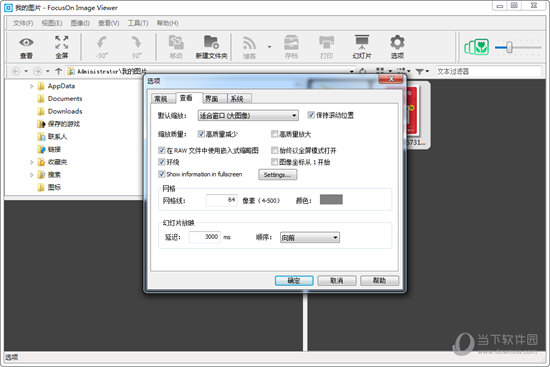This screenshot has width=550, height=367.
Task: Open the address bar path dropdown
Action: 352,72
